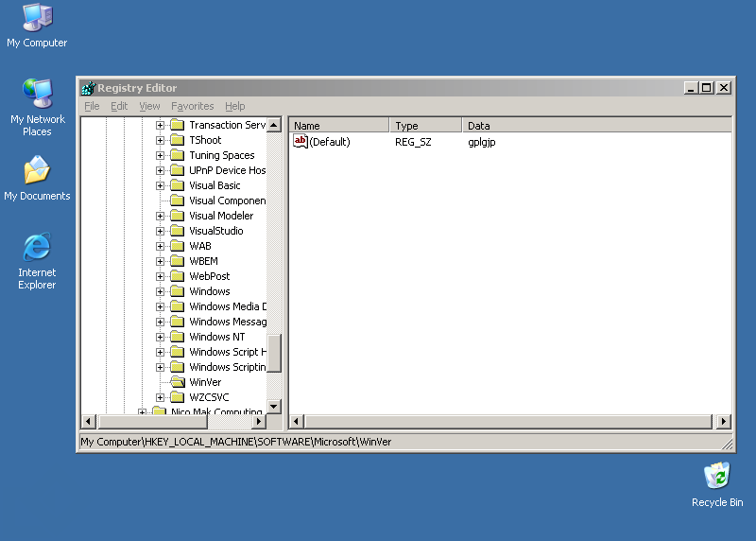
Task: Expand the VisualStudio key
Action: pyautogui.click(x=160, y=231)
